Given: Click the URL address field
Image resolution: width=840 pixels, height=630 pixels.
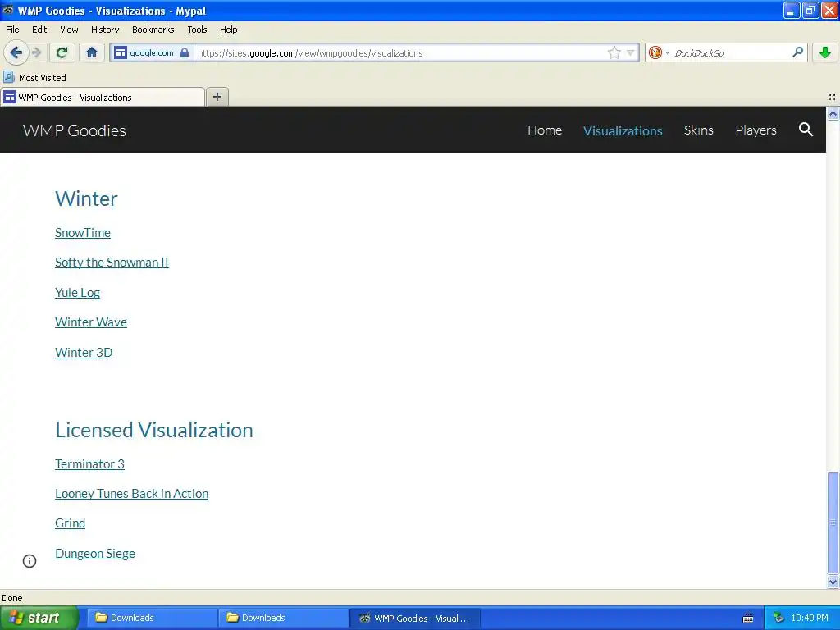Looking at the screenshot, I should [x=399, y=53].
